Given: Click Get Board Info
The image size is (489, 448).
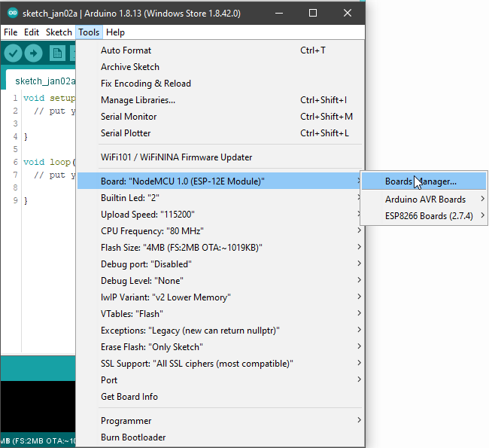Looking at the screenshot, I should click(220, 396).
